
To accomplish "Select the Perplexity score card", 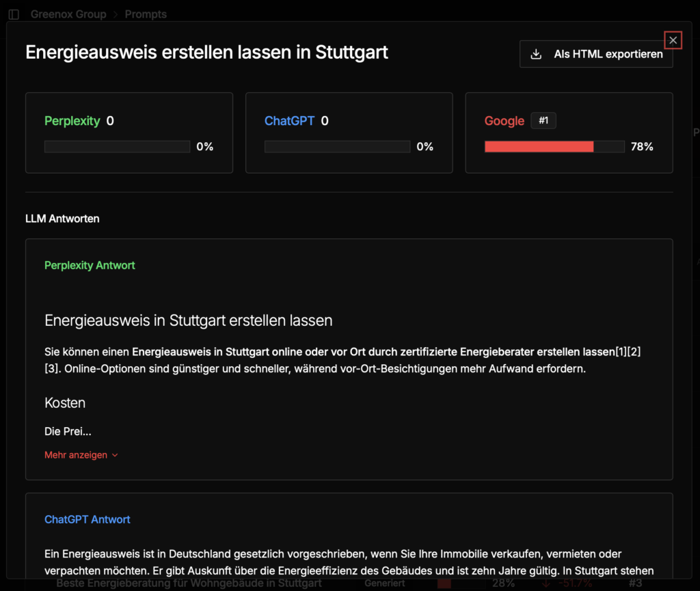I will 129,133.
